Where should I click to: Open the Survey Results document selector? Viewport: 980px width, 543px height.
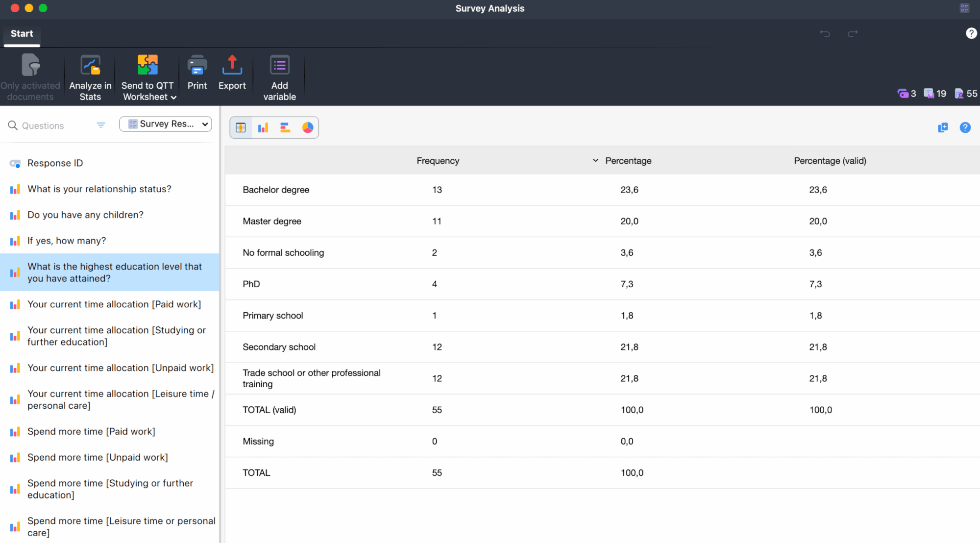pos(165,124)
